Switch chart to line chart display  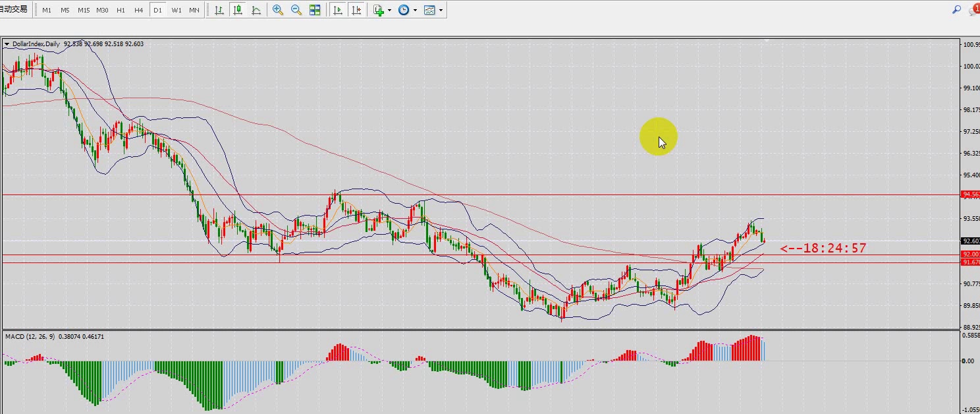pyautogui.click(x=256, y=10)
